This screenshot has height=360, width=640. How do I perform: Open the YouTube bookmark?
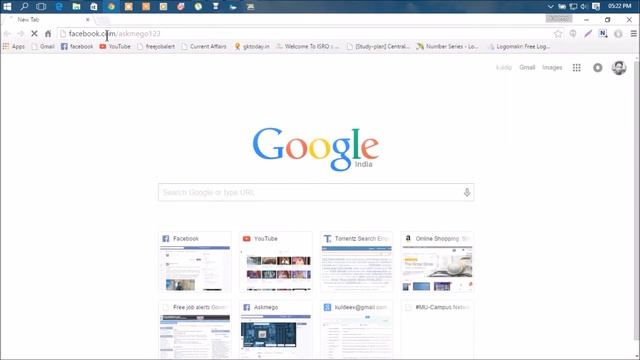click(115, 47)
